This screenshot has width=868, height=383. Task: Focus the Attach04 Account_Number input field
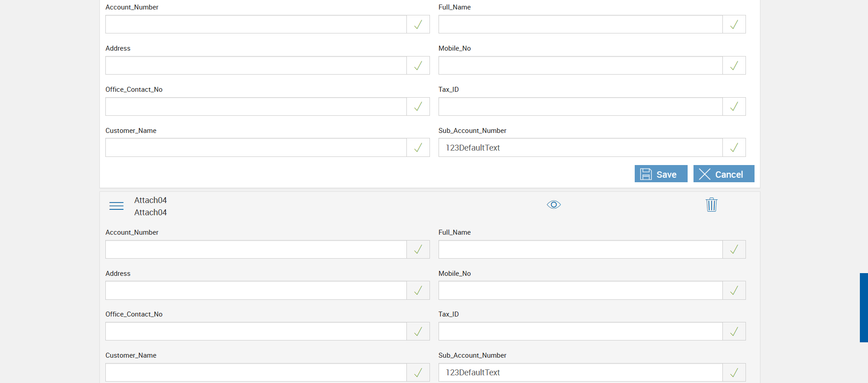coord(256,250)
